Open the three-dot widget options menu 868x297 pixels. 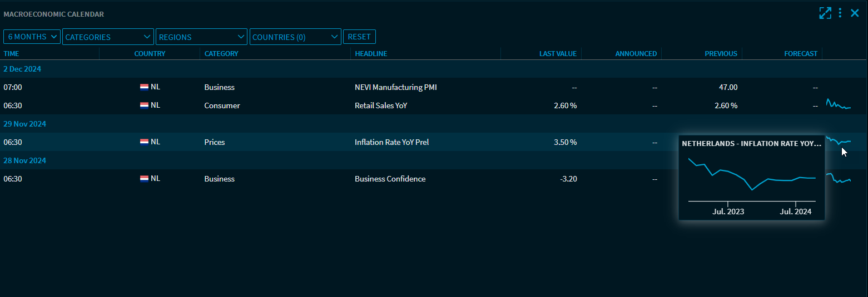point(840,13)
